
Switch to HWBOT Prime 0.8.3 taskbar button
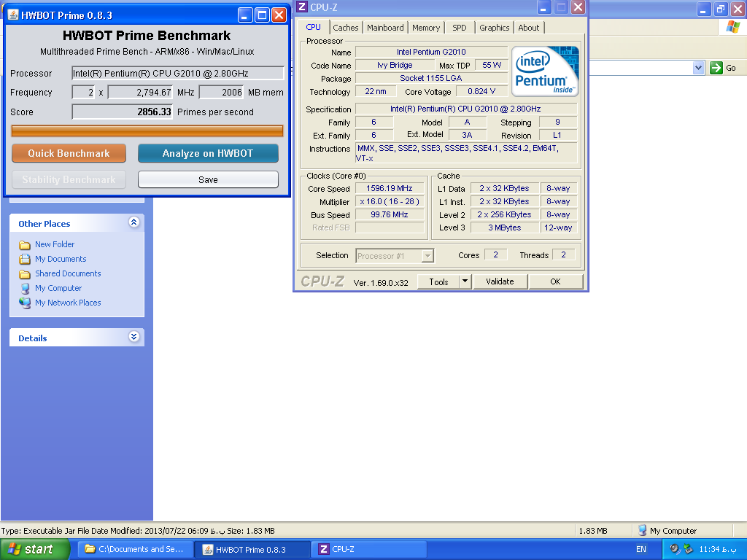point(252,550)
